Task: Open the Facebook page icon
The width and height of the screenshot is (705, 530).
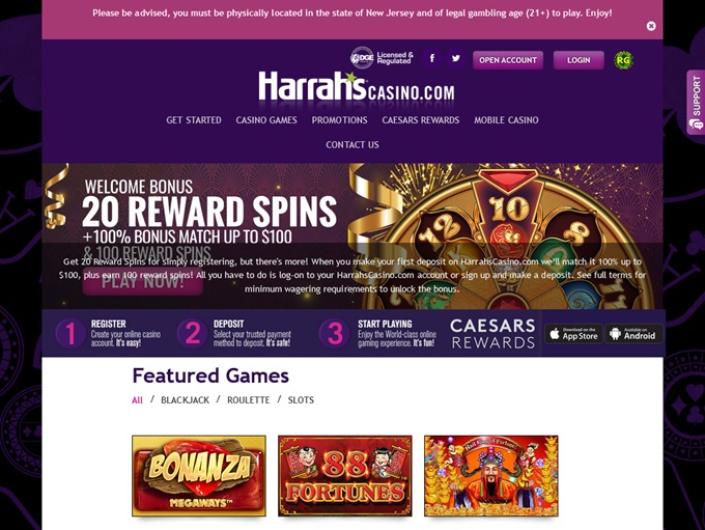Action: [x=432, y=58]
